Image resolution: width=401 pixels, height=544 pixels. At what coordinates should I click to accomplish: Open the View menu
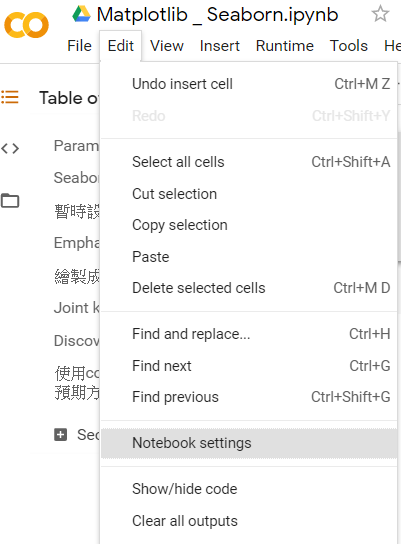[167, 46]
